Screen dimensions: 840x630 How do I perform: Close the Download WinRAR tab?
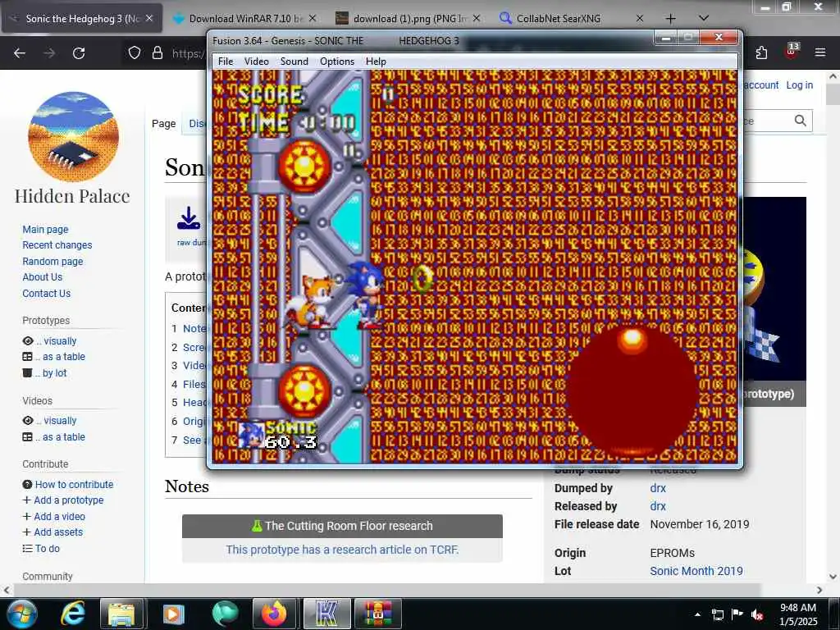313,19
